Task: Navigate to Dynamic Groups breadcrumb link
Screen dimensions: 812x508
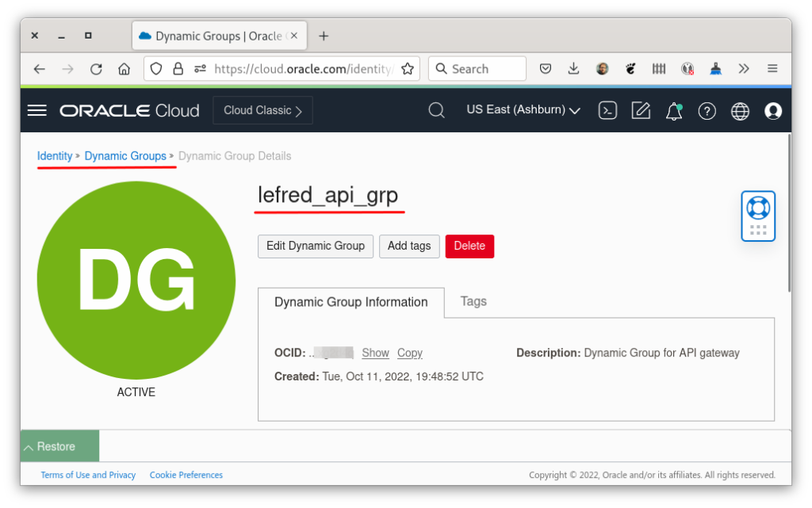Action: 126,155
